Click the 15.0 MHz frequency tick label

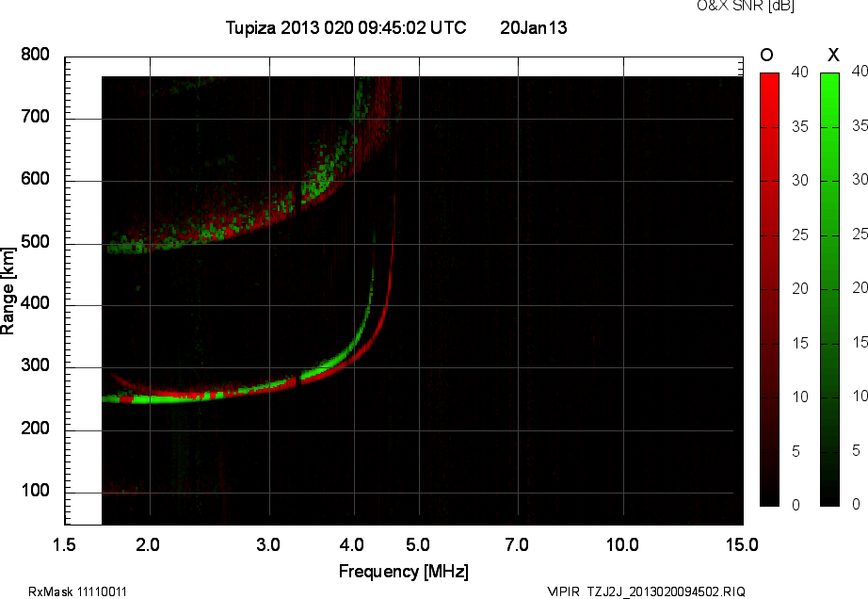743,544
